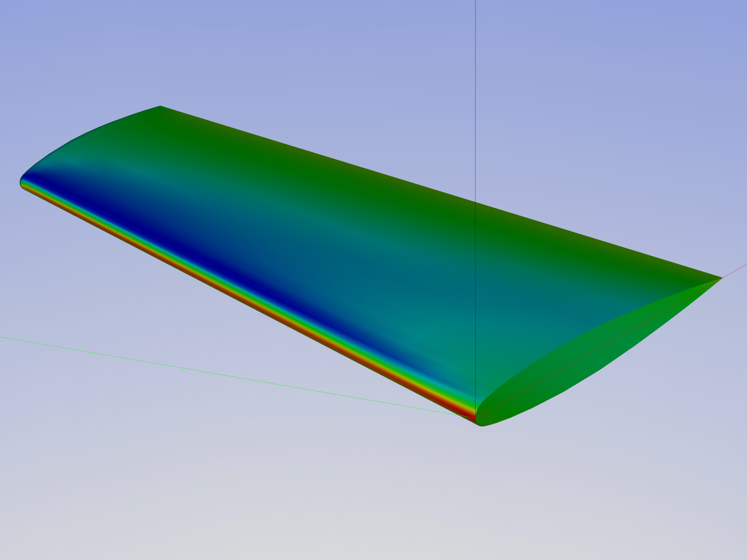Screen dimensions: 747x560
Task: Click the blue vertical Z-axis line above wing
Action: coord(475,101)
